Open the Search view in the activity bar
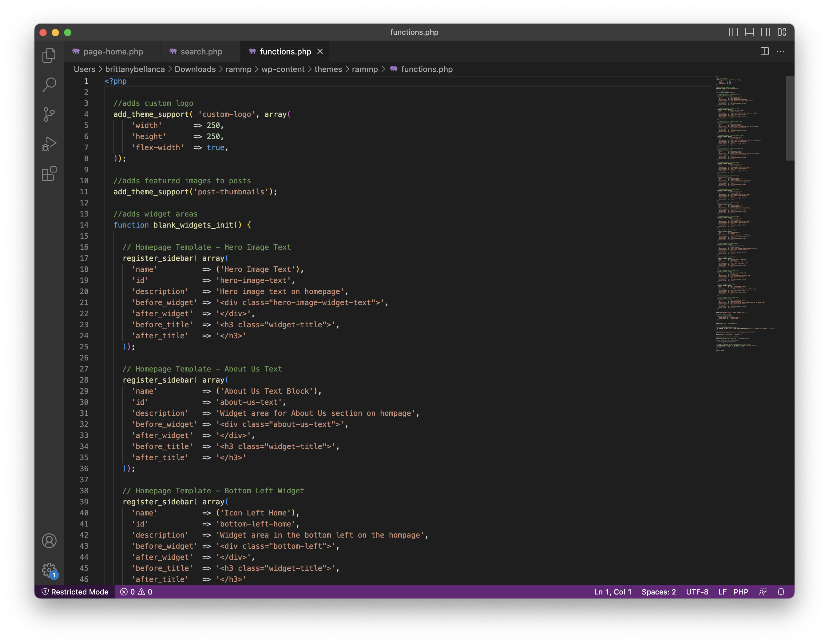Image resolution: width=829 pixels, height=644 pixels. coord(49,85)
